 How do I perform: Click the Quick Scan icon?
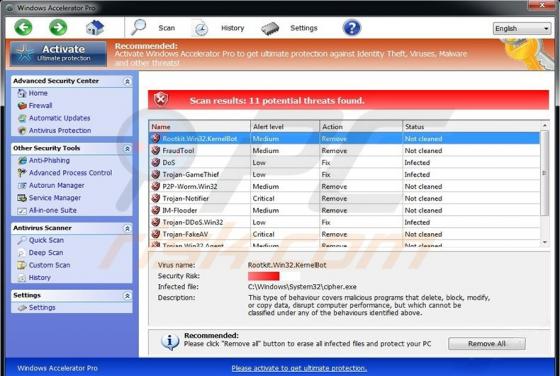pyautogui.click(x=22, y=240)
